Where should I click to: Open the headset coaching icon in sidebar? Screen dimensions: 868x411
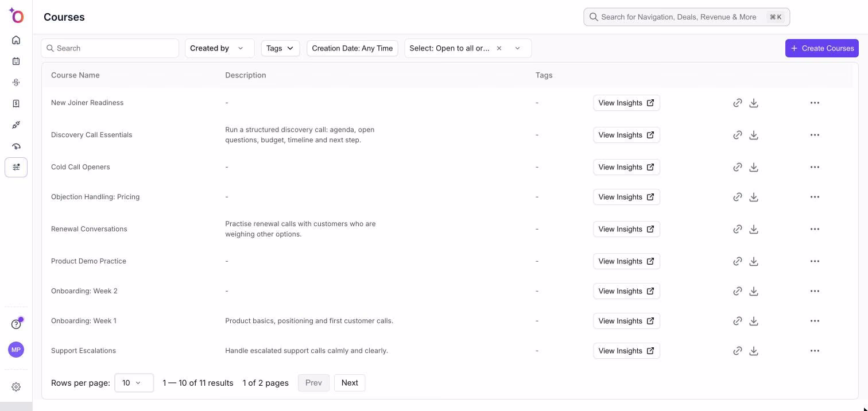(16, 146)
